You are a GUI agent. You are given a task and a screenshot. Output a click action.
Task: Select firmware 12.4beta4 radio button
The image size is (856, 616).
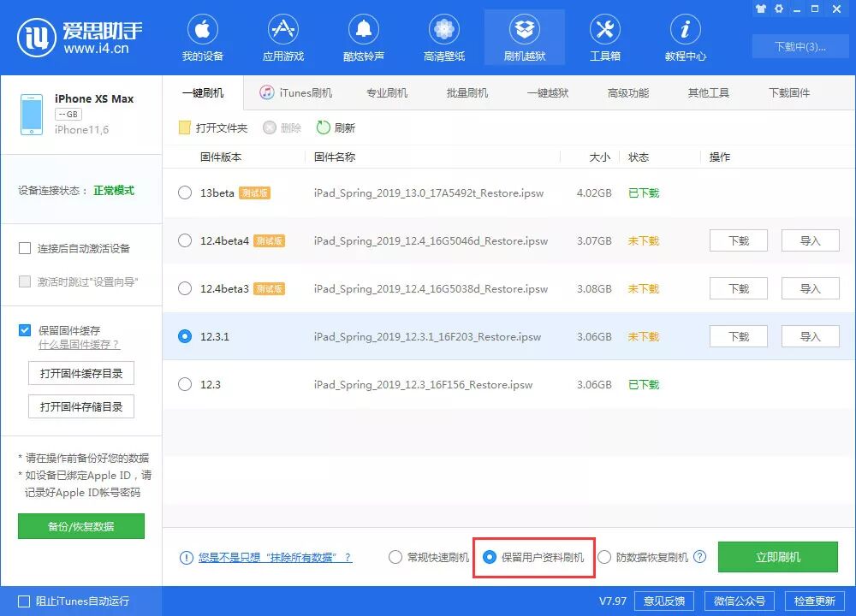point(185,240)
